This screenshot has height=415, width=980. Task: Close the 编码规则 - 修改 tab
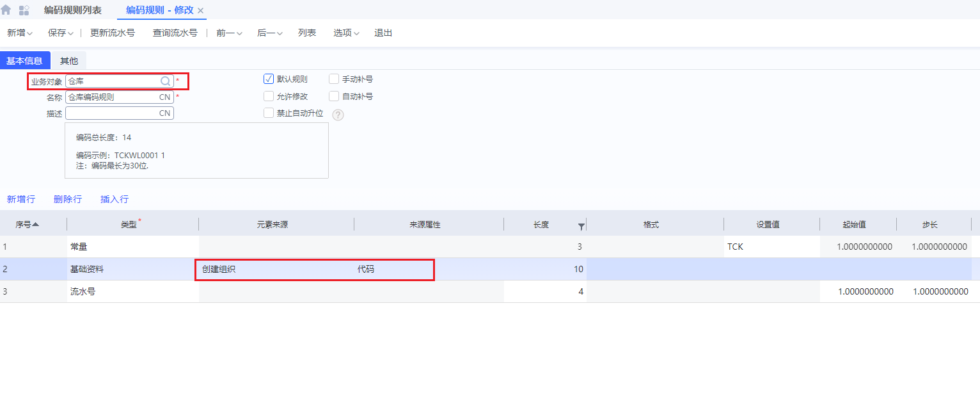click(x=200, y=11)
